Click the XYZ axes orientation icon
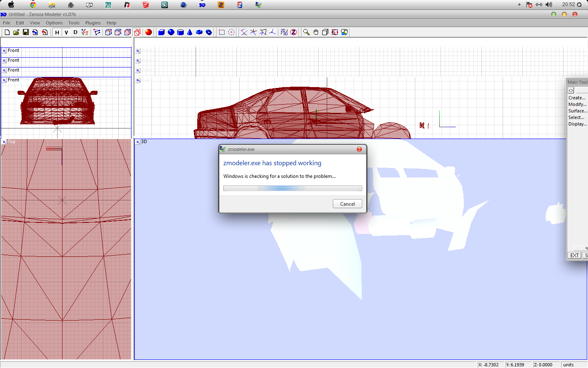Image resolution: width=588 pixels, height=368 pixels. (x=85, y=32)
